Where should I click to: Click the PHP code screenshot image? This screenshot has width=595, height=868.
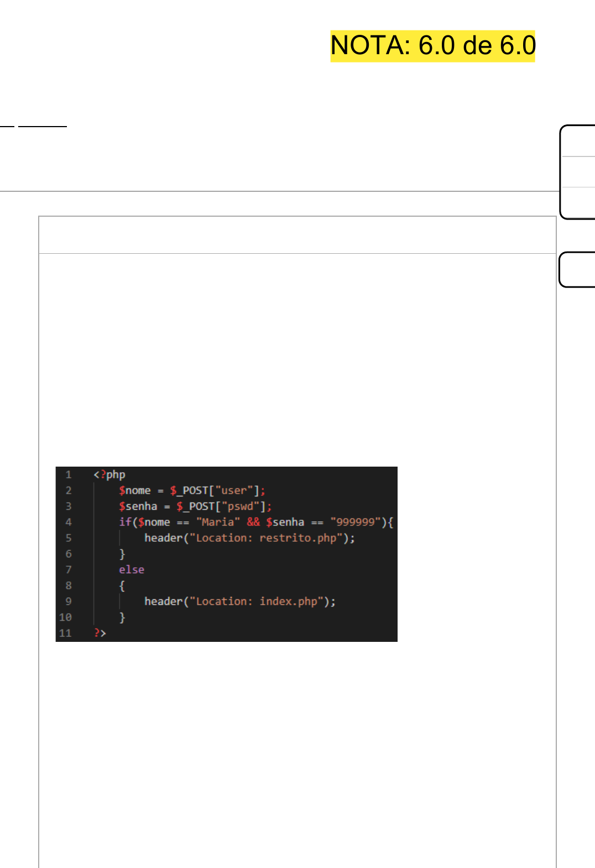point(226,554)
